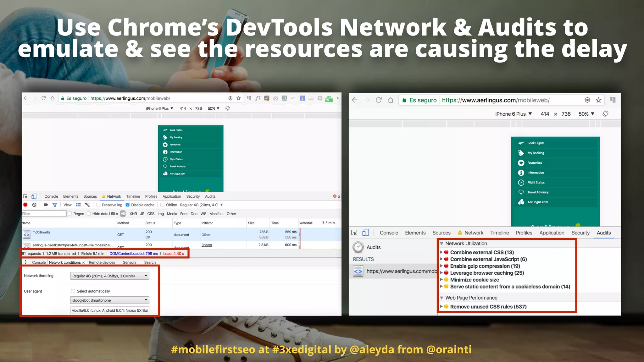The image size is (644, 362).
Task: Click the location target icon in left address bar
Action: (x=230, y=98)
